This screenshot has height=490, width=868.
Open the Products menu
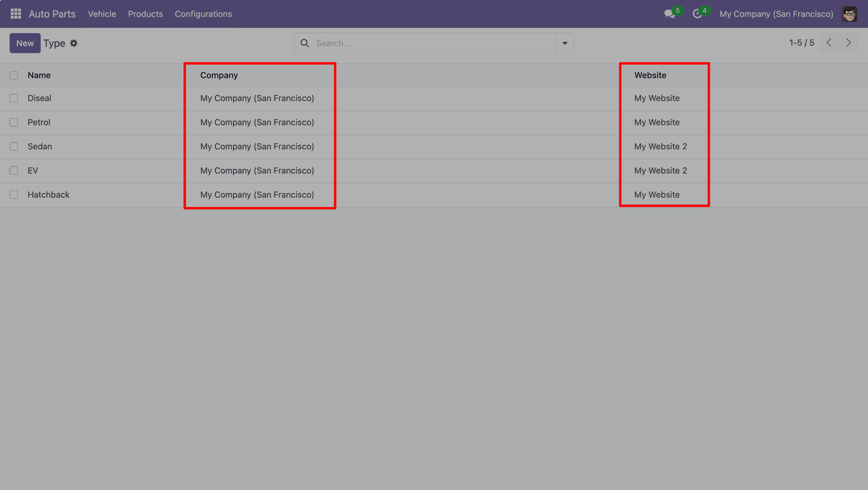145,14
